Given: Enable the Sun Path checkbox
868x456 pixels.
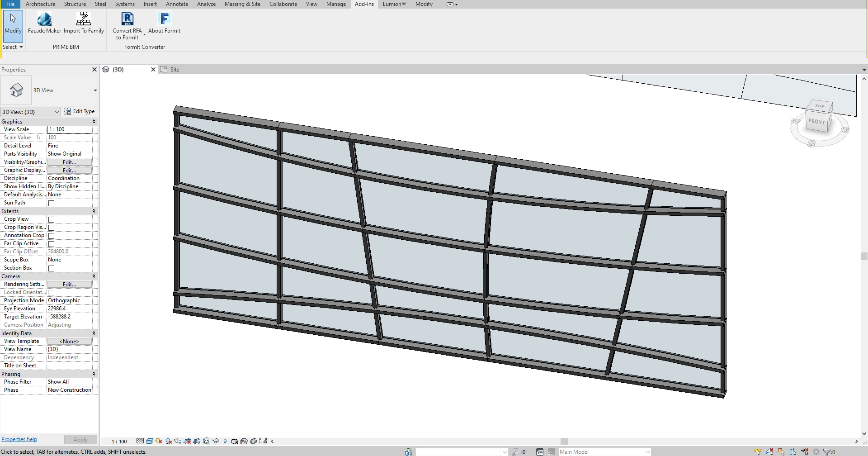Looking at the screenshot, I should pos(51,203).
